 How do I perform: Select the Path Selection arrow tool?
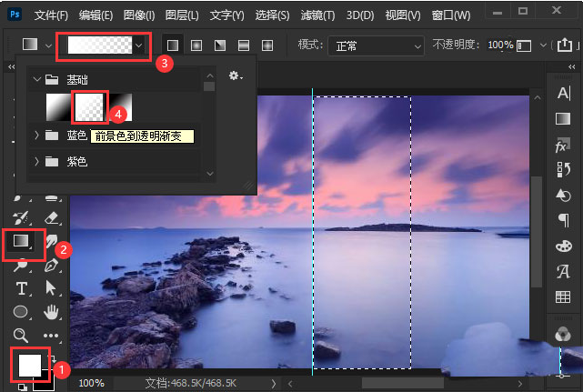52,288
